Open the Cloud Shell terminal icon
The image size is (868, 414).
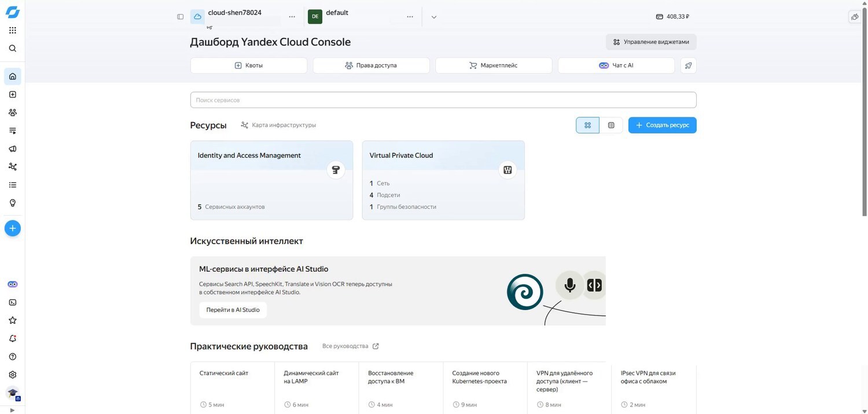[13, 302]
